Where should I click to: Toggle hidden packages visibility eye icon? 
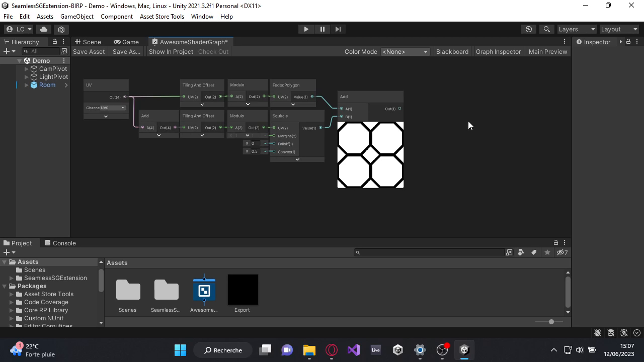[x=562, y=252]
